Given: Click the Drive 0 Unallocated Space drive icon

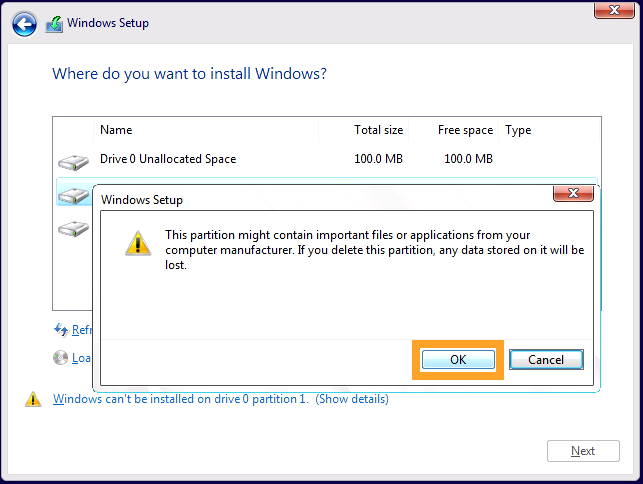Looking at the screenshot, I should 73,160.
